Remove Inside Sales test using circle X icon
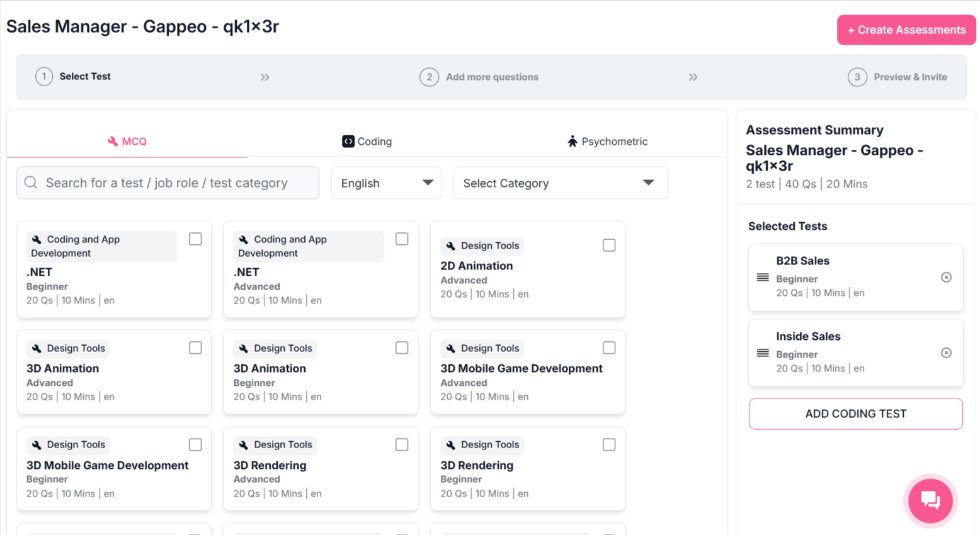 click(x=946, y=353)
